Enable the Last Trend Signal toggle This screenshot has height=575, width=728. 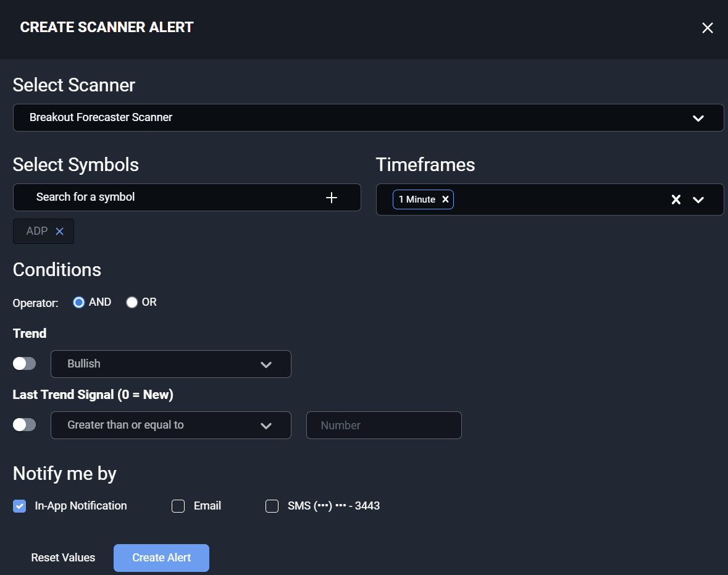(24, 424)
